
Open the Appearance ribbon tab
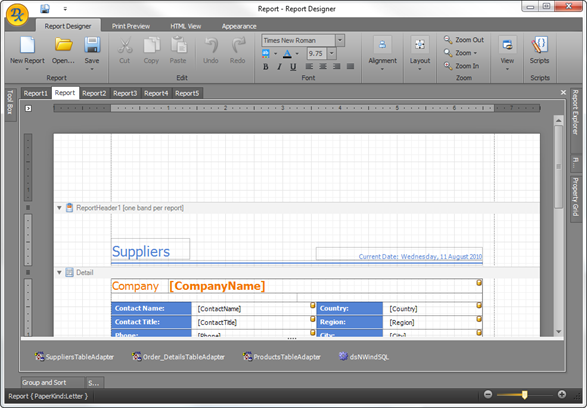[x=239, y=26]
